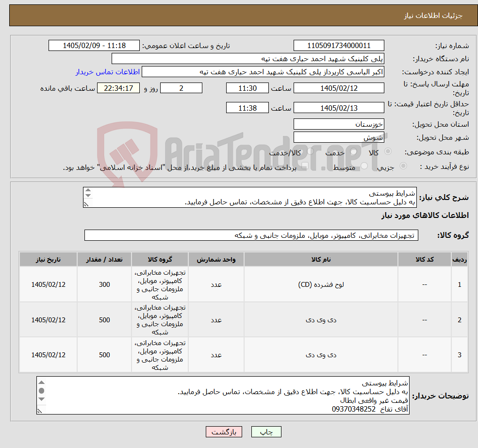Screen dimensions: 478x448
Task: Select the خدمت radio button
Action: coord(354,151)
